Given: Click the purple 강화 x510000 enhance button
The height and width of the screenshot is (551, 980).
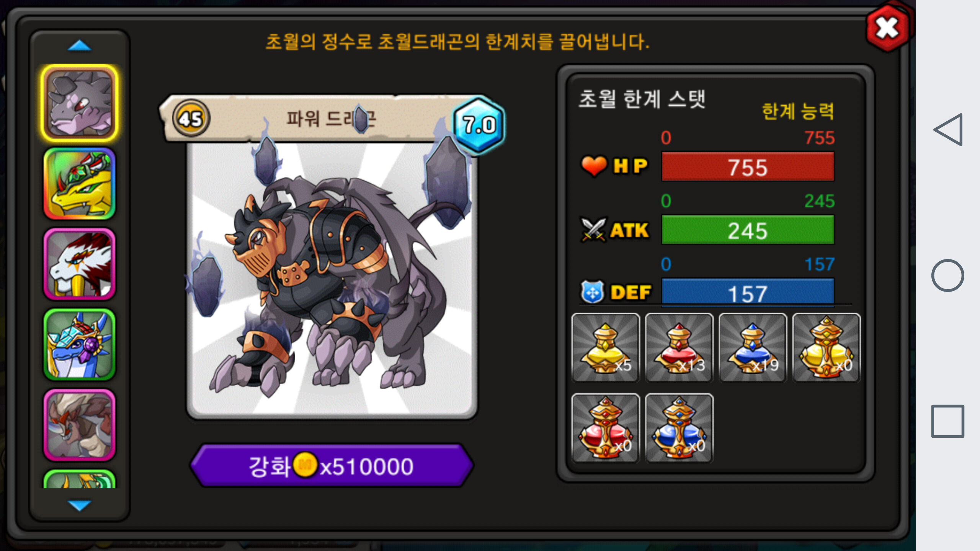Looking at the screenshot, I should (x=332, y=466).
